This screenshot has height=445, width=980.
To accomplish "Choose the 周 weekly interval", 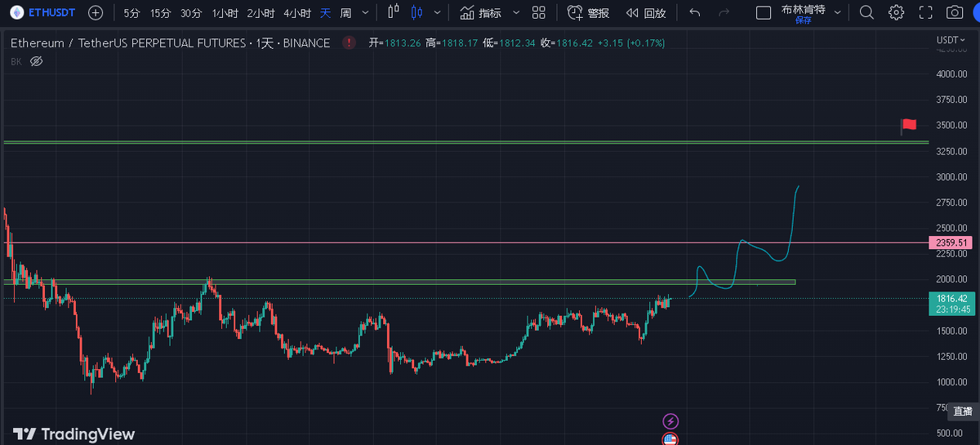I will [345, 13].
